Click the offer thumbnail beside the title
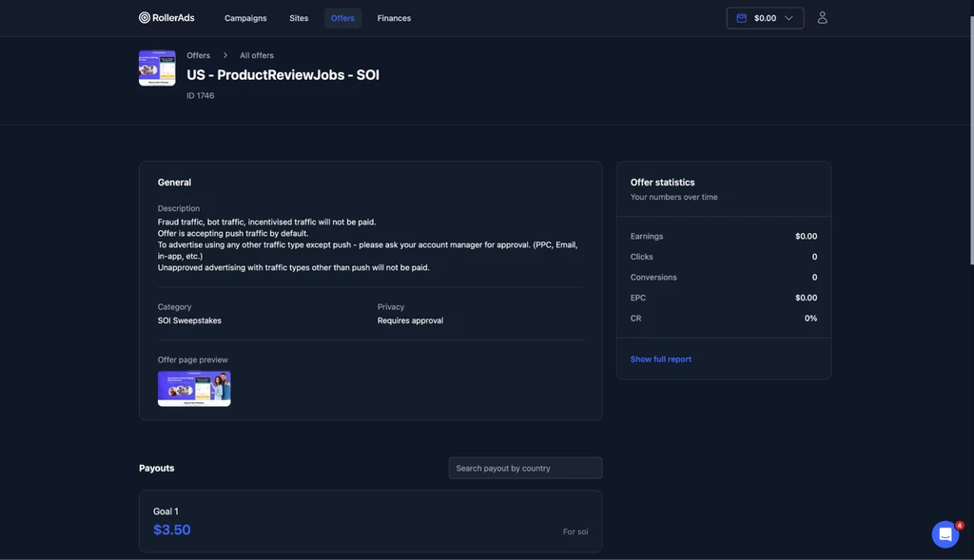Image resolution: width=974 pixels, height=560 pixels. (x=157, y=68)
